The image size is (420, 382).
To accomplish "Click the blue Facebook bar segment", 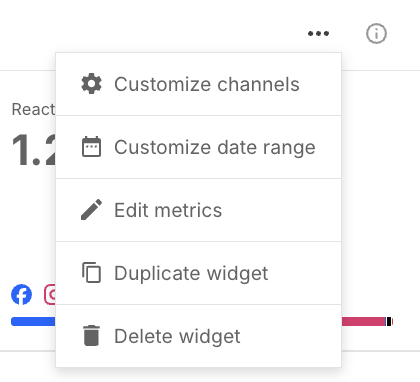I will click(x=33, y=321).
